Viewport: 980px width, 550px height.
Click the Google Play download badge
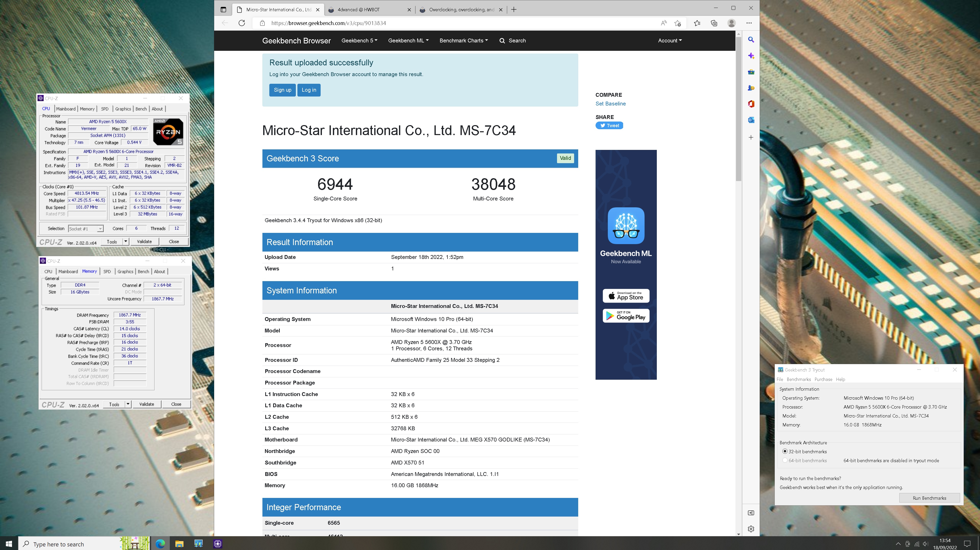point(626,316)
